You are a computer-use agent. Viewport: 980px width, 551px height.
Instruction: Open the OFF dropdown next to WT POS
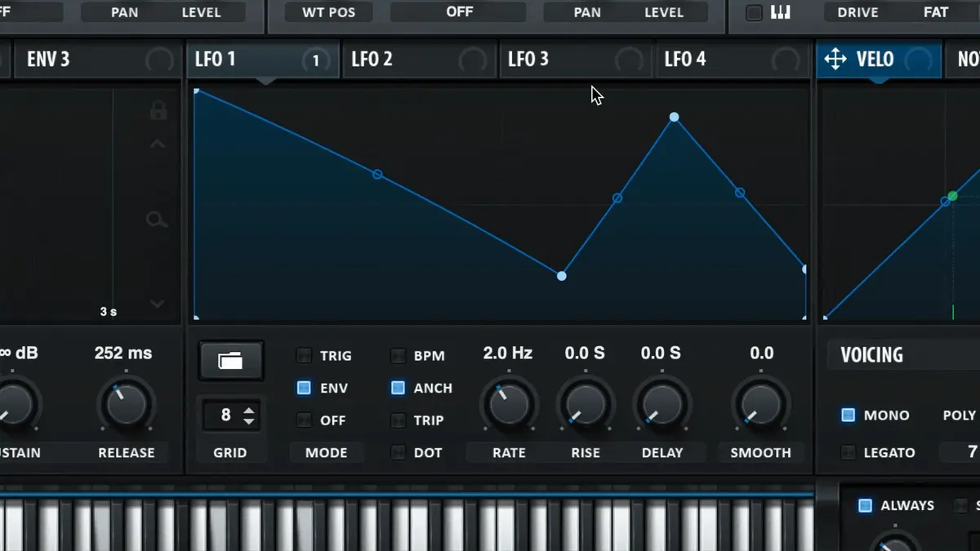[x=459, y=11]
